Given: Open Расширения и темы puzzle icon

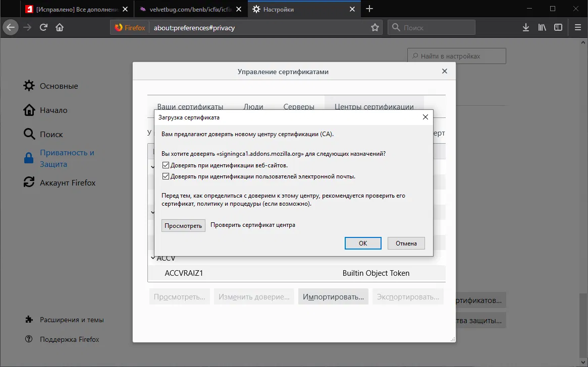Looking at the screenshot, I should [x=29, y=320].
